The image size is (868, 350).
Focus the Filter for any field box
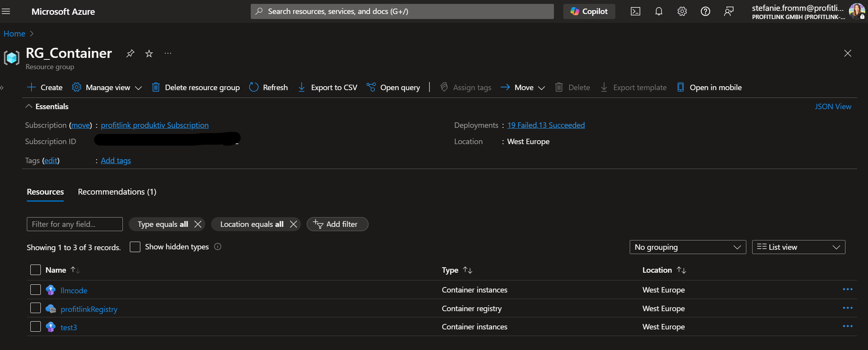75,224
